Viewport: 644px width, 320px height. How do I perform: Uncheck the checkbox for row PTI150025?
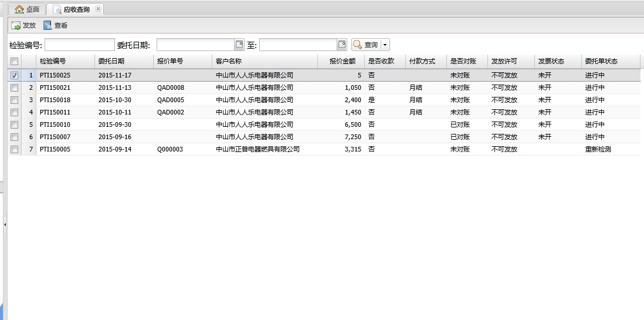point(15,75)
